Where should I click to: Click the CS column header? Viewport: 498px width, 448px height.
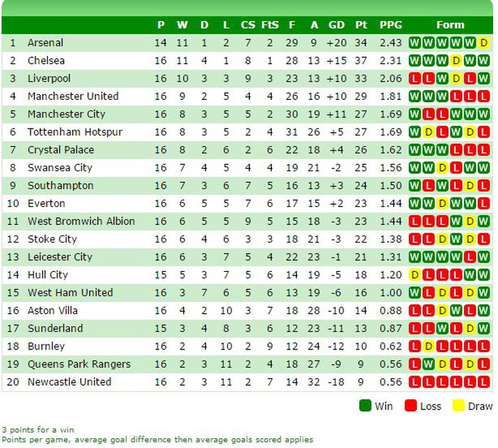[x=248, y=25]
